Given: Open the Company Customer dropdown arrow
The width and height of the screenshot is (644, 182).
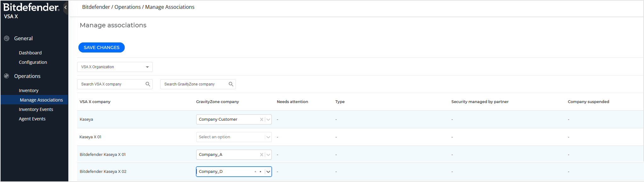Looking at the screenshot, I should click(x=268, y=119).
